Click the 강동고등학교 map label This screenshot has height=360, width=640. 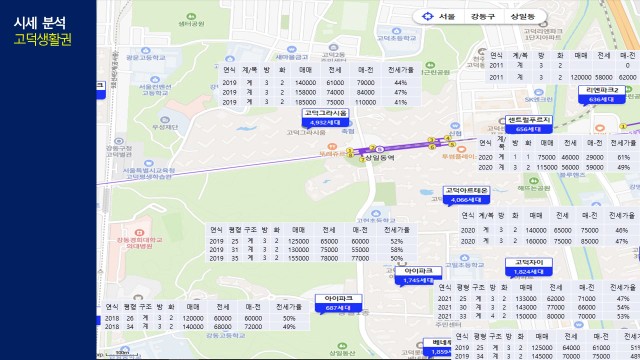226,336
